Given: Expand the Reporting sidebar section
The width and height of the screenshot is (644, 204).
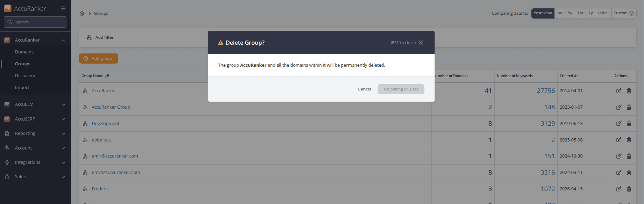Looking at the screenshot, I should (x=63, y=133).
